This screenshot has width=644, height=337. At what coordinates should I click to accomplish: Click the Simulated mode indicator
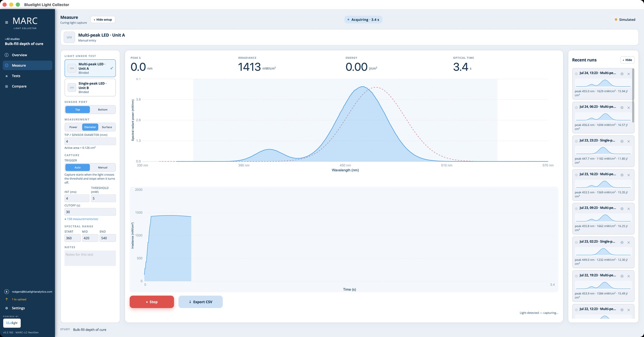(x=625, y=20)
